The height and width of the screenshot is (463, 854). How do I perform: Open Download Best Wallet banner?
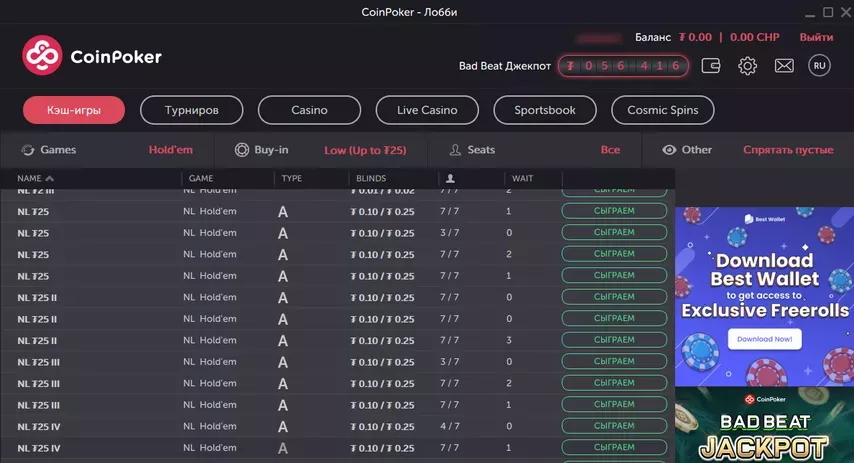click(764, 296)
